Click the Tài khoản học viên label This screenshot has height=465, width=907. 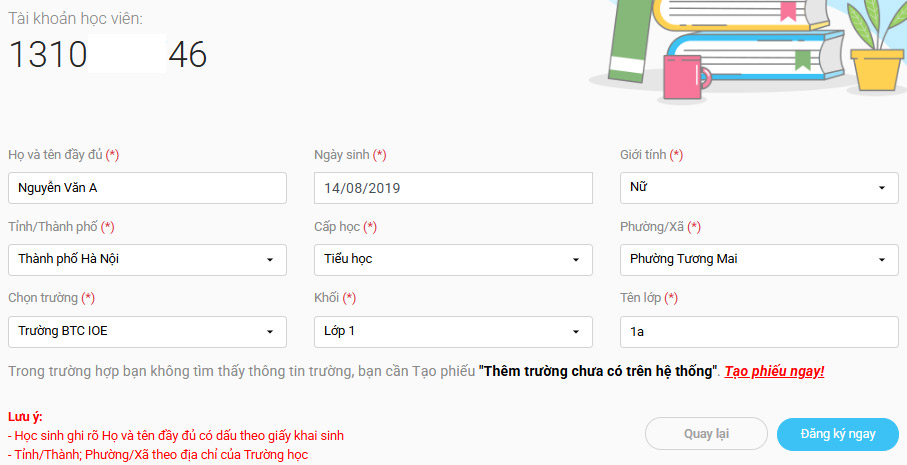click(76, 18)
